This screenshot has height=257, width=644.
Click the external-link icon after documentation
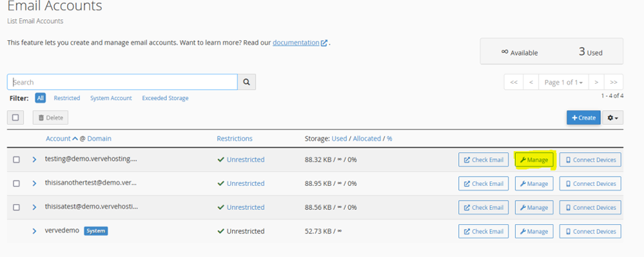[324, 43]
